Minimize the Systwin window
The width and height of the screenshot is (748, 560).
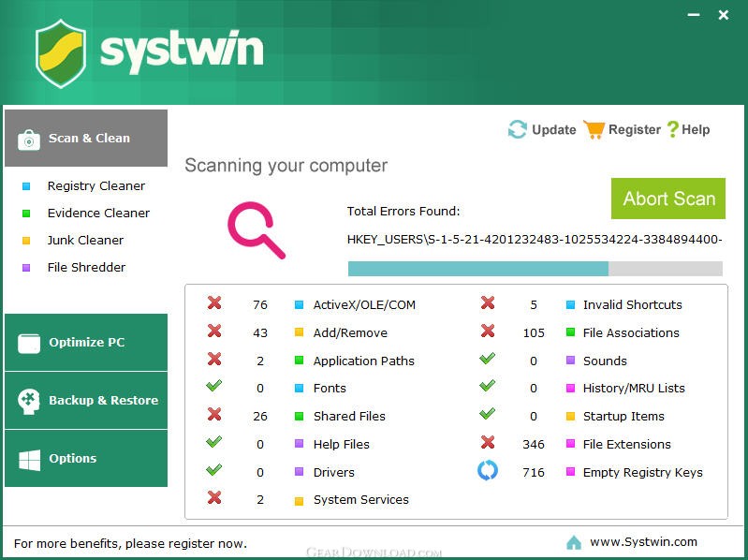tap(693, 15)
